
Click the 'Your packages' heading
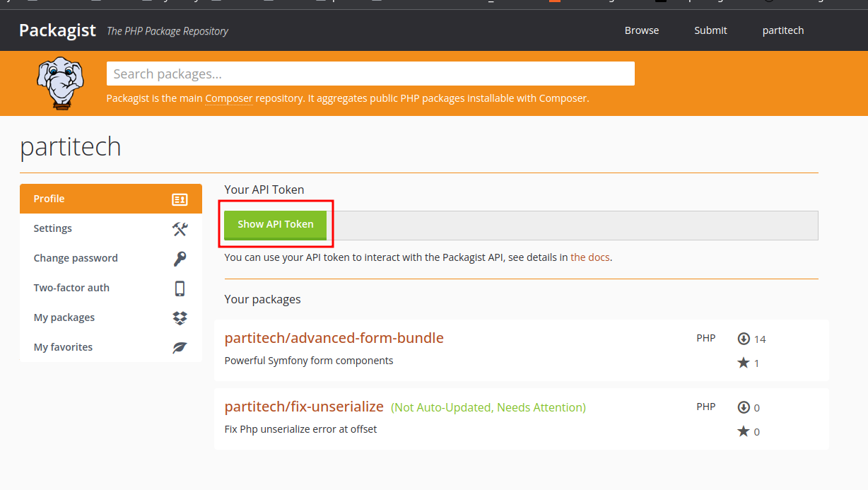pos(263,299)
